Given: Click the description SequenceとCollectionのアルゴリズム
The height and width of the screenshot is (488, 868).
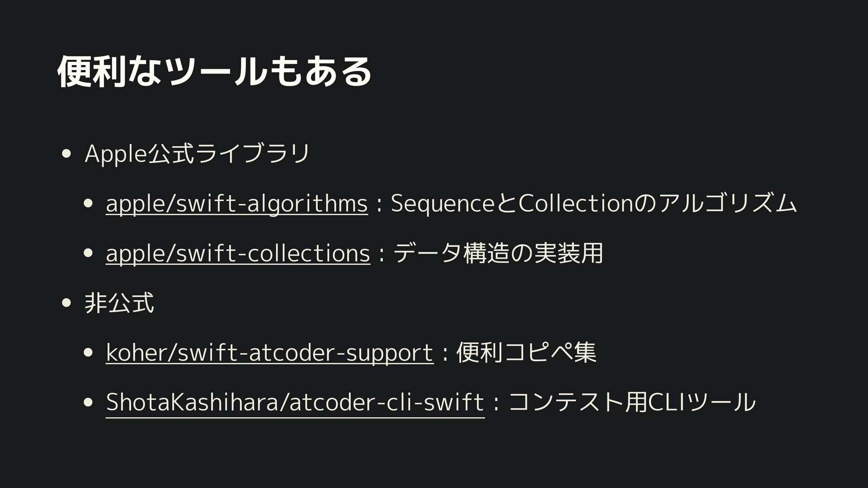Looking at the screenshot, I should click(x=593, y=204).
